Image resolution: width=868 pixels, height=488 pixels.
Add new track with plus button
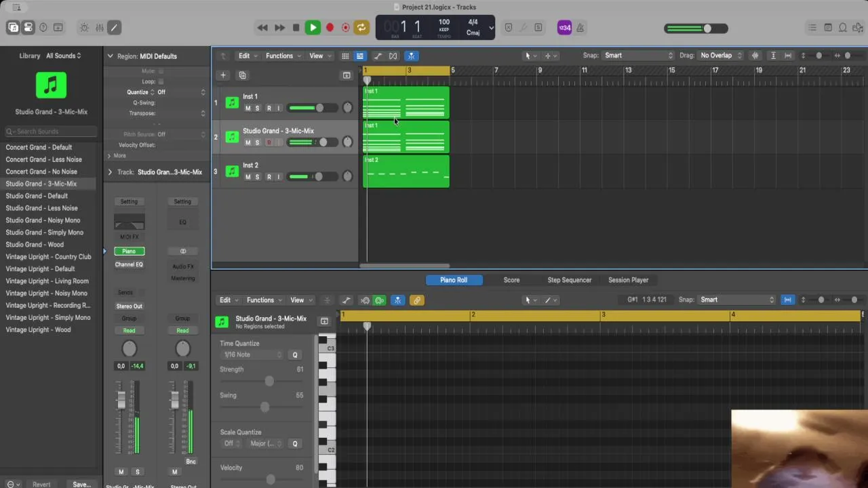click(223, 75)
